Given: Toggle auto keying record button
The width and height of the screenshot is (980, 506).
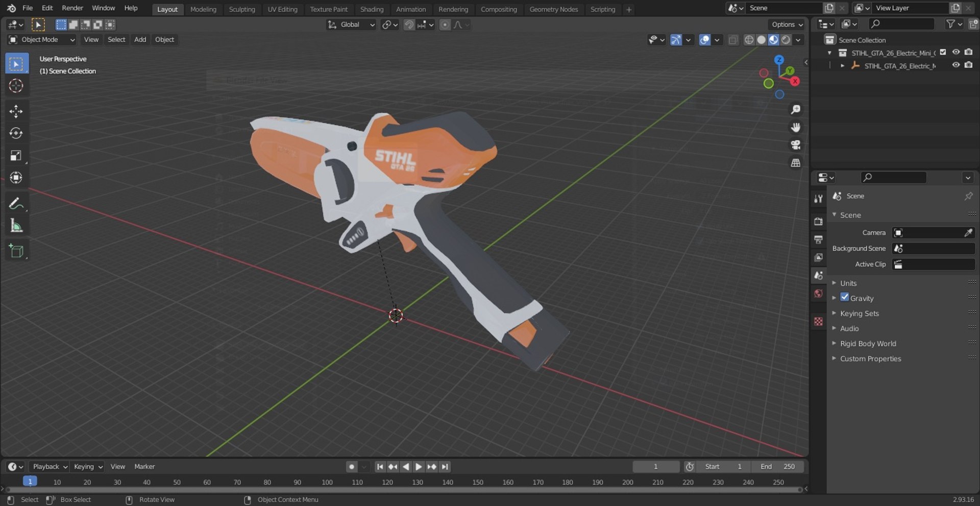Looking at the screenshot, I should (351, 467).
